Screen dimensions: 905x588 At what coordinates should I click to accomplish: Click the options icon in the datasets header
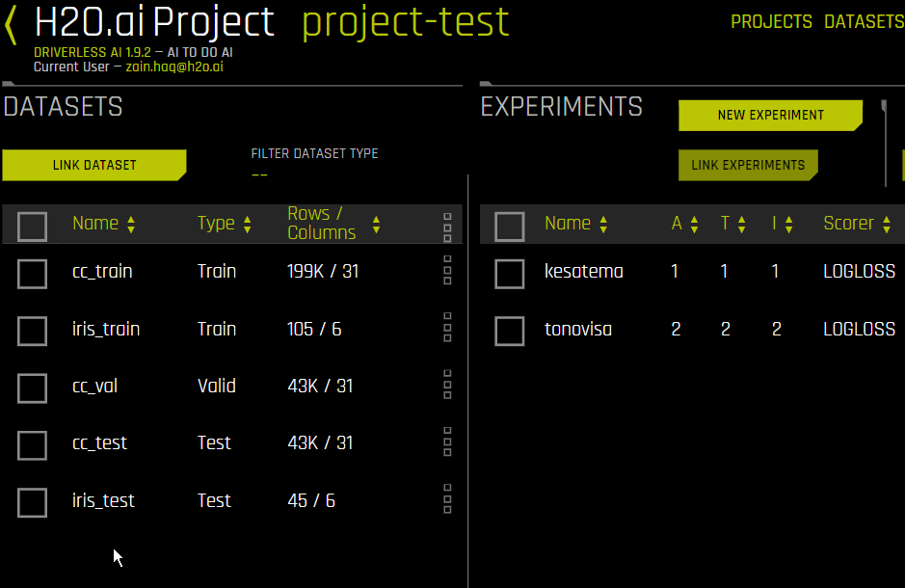point(446,224)
